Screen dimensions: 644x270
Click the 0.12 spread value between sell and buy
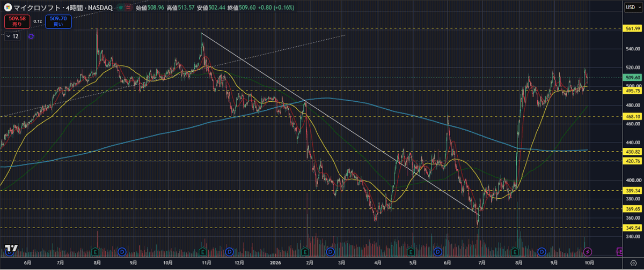38,22
